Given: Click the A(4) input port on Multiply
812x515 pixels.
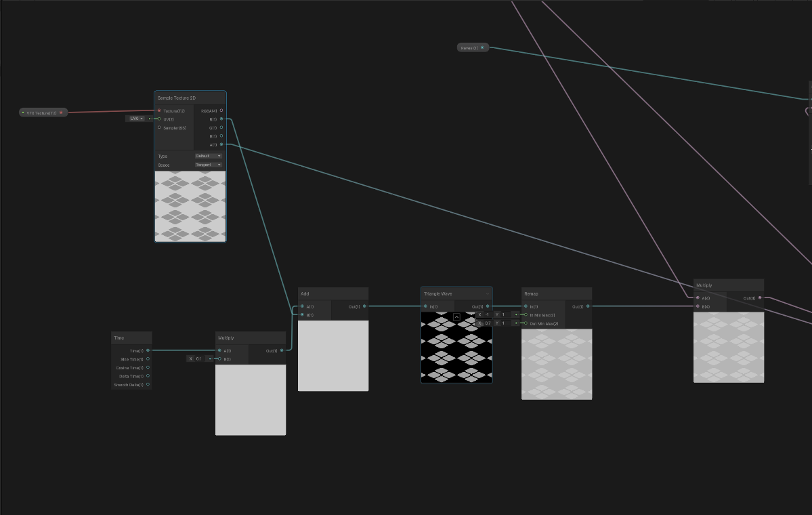Looking at the screenshot, I should [698, 298].
